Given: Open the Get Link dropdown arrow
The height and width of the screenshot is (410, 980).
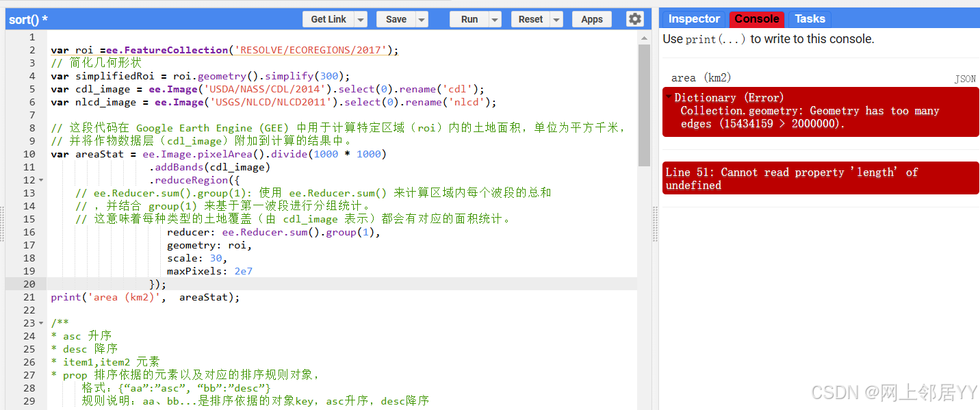Looking at the screenshot, I should [x=361, y=18].
